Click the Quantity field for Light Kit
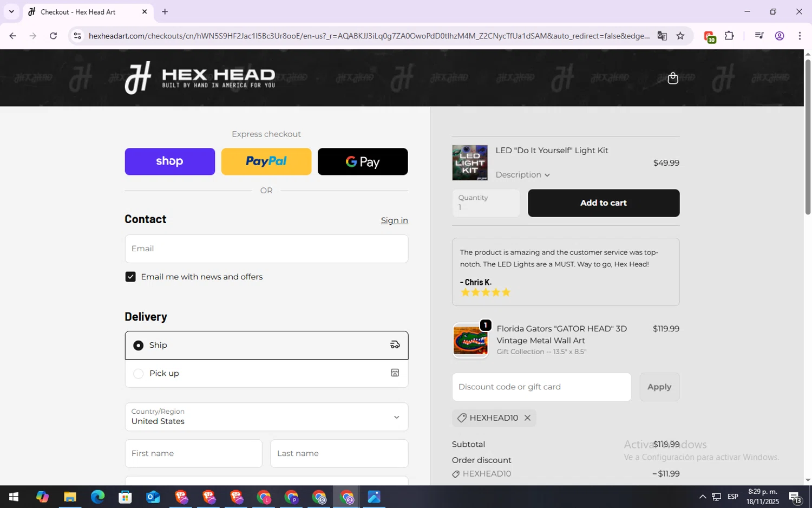This screenshot has height=508, width=812. 486,203
